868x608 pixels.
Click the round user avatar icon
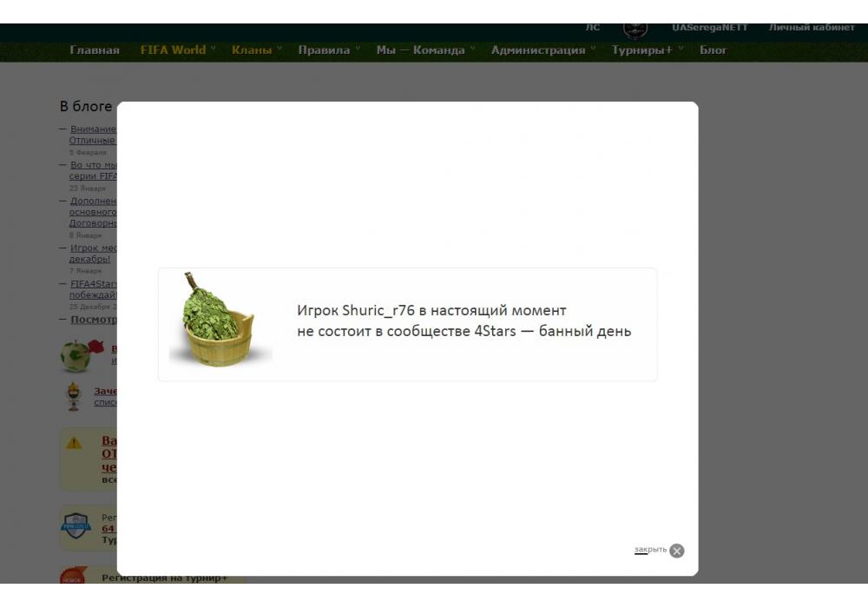click(635, 29)
